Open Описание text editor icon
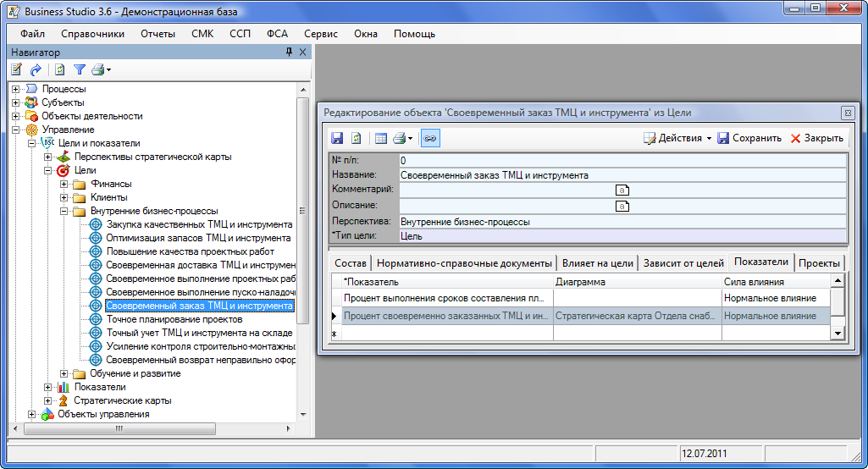The height and width of the screenshot is (469, 868). (622, 206)
